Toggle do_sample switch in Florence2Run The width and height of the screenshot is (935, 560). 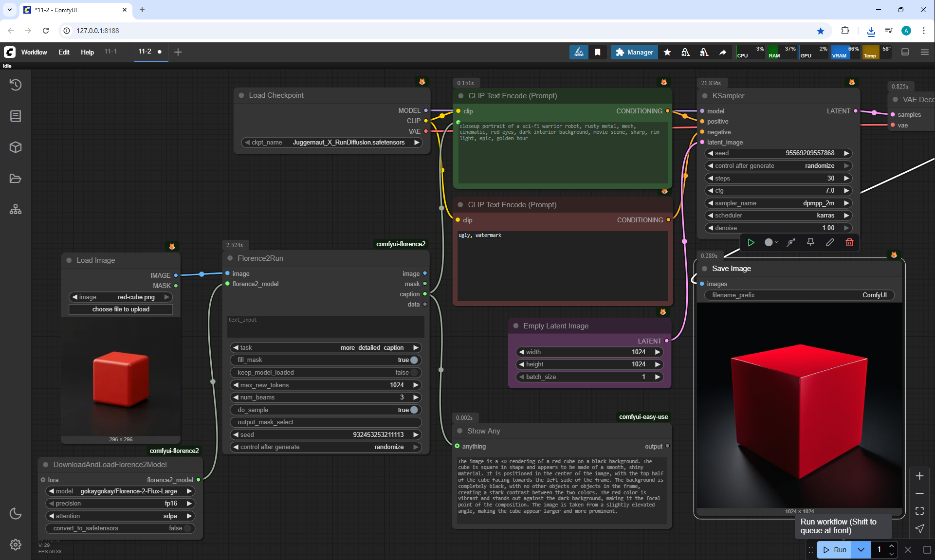tap(413, 410)
